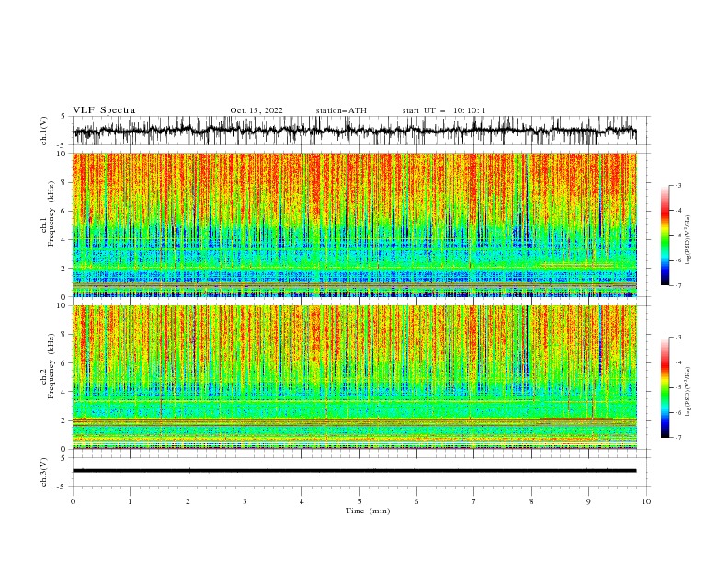The width and height of the screenshot is (728, 563).
Task: Click the 'station=ATH' label
Action: pos(341,110)
